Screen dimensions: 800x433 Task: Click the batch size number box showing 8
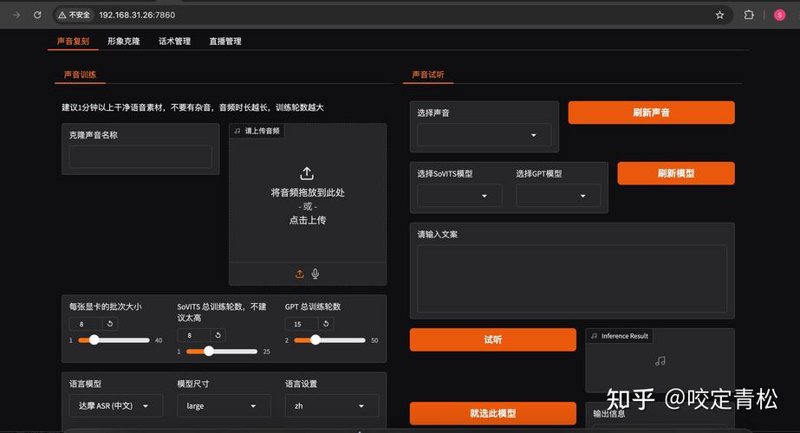click(86, 324)
